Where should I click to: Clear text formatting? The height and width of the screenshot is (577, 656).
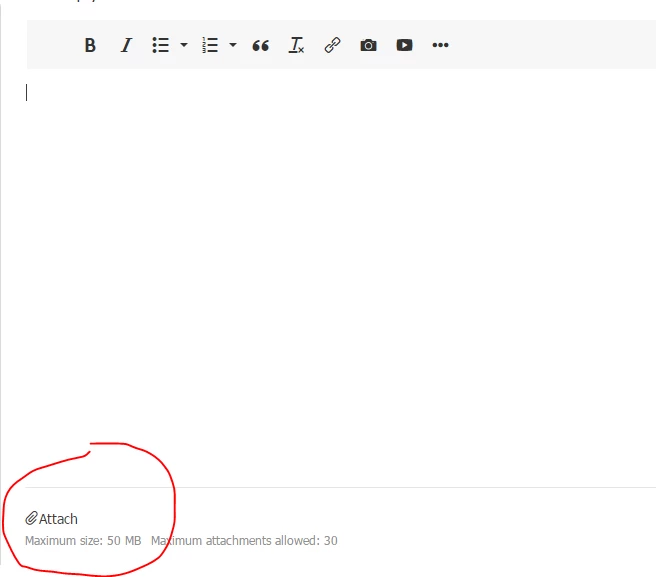pos(296,45)
